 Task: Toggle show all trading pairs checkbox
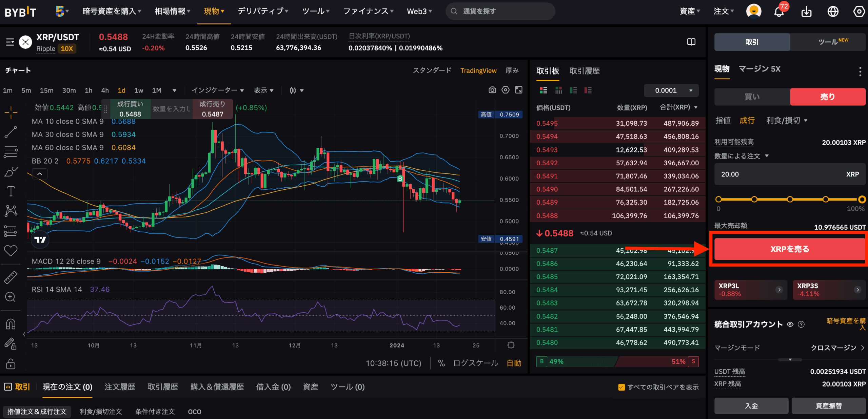[x=622, y=387]
